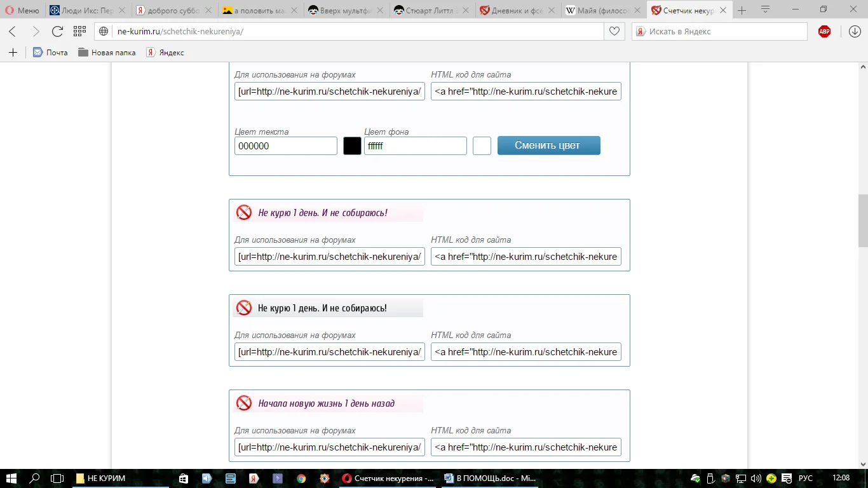Open Windows taskbar search

pyautogui.click(x=35, y=478)
